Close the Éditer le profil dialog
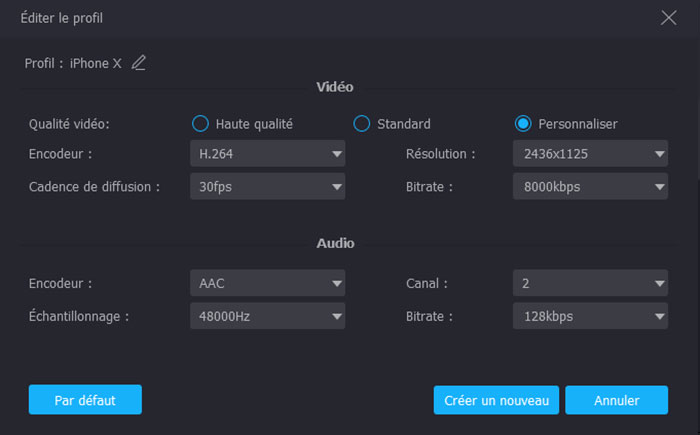This screenshot has height=435, width=700. tap(669, 17)
